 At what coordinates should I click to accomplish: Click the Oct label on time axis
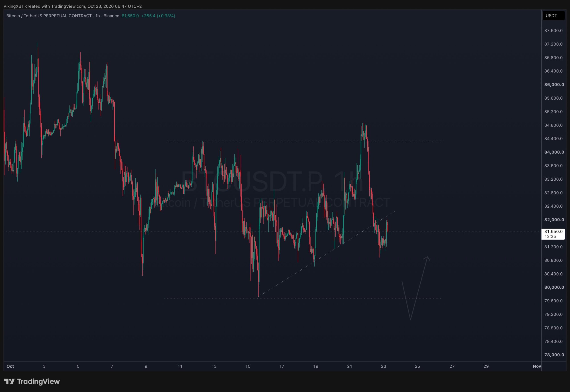pos(10,366)
